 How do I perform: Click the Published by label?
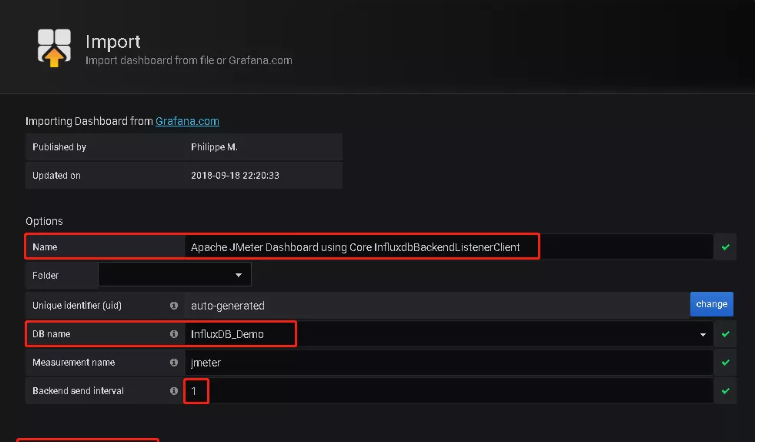(x=59, y=147)
